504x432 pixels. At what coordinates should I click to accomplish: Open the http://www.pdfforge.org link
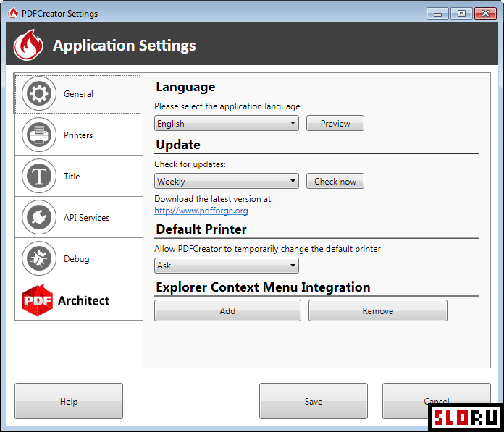tap(201, 211)
